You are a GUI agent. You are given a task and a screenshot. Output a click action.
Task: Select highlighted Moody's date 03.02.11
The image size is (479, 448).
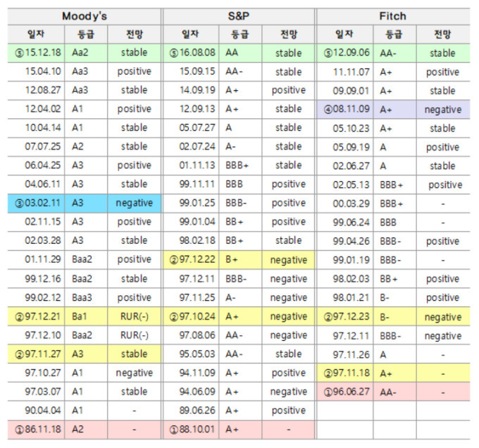point(36,203)
